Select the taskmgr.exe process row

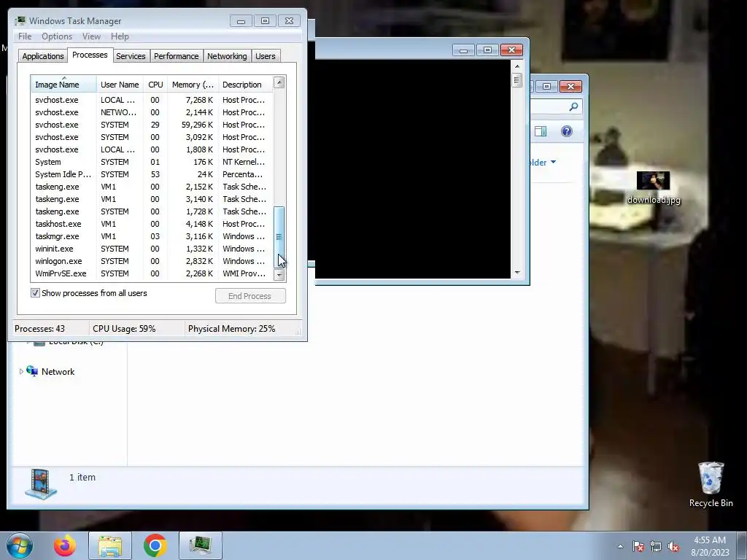pyautogui.click(x=152, y=236)
